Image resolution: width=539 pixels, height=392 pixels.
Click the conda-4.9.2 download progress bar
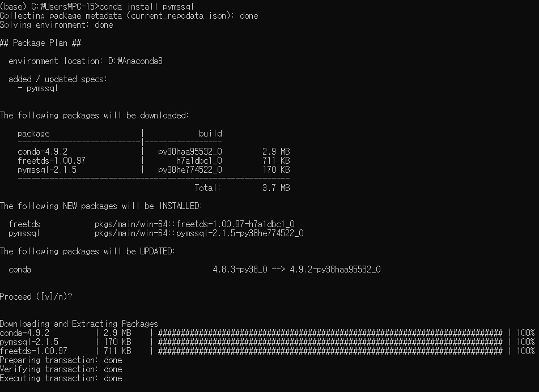(x=330, y=333)
